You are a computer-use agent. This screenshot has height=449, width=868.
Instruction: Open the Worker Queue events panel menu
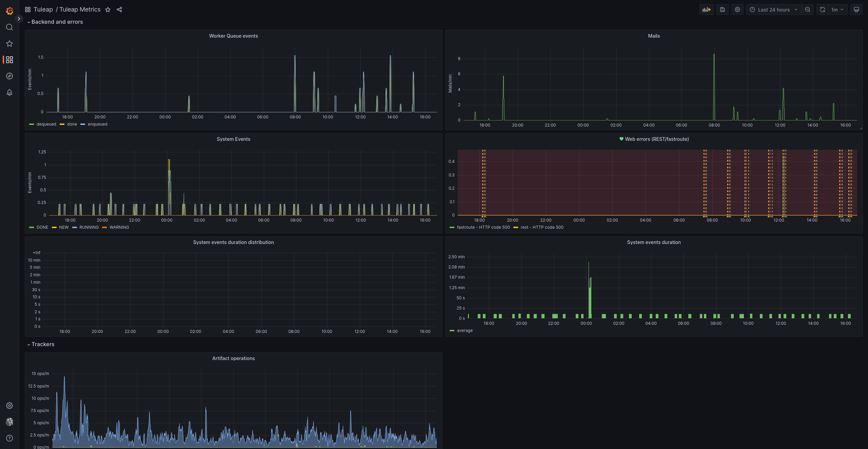pos(233,36)
